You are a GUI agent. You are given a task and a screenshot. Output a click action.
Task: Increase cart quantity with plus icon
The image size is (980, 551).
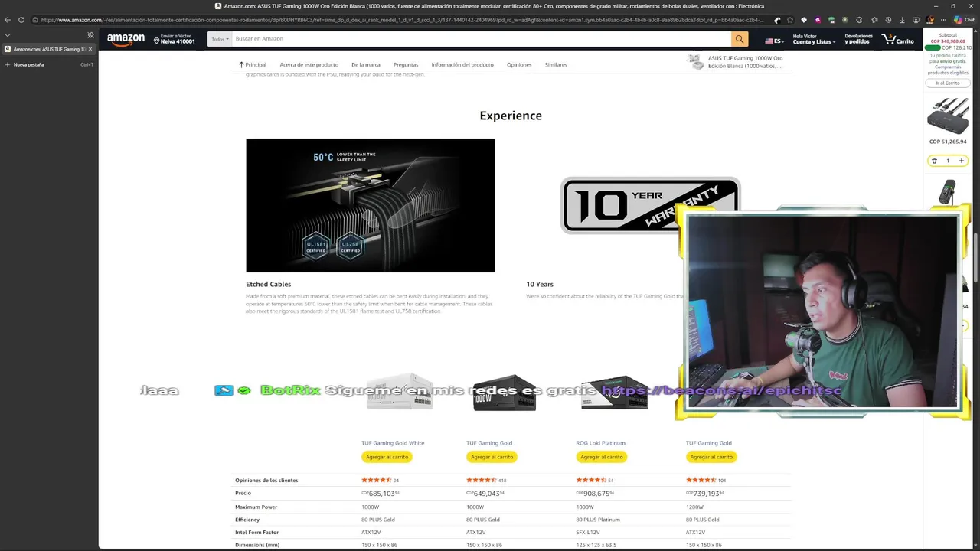pyautogui.click(x=962, y=161)
